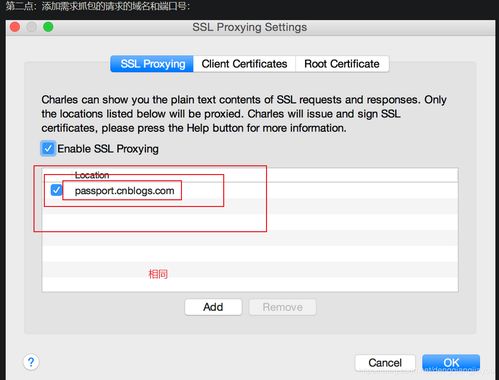Open the Client Certificates tab
Viewport: 499px width, 380px height.
[244, 64]
